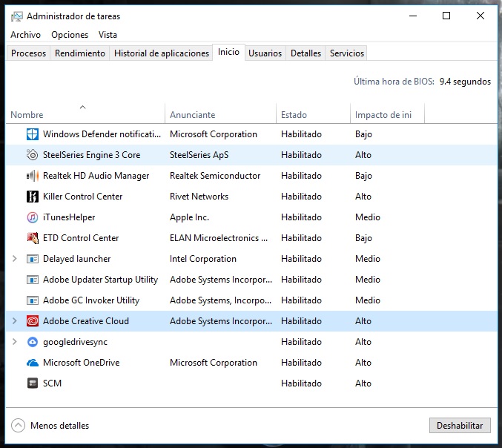Click the Adobe Creative Cloud red icon
This screenshot has width=502, height=448.
click(x=33, y=321)
